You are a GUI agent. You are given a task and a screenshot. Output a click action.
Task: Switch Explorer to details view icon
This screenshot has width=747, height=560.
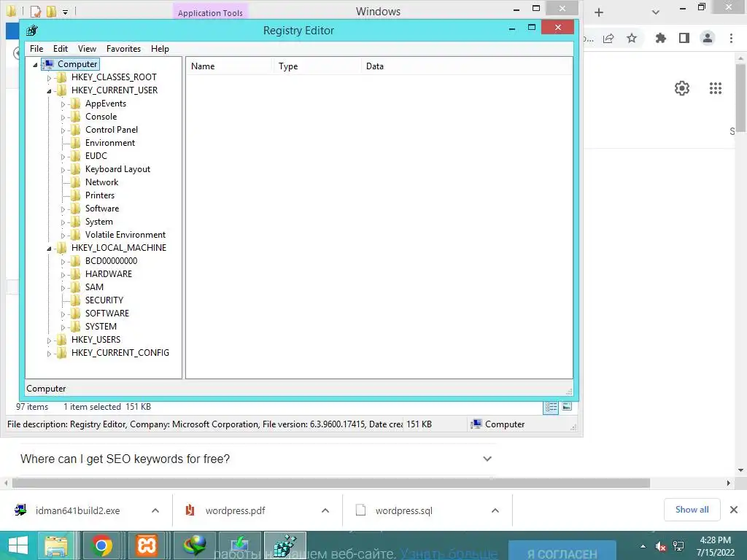[x=551, y=407]
